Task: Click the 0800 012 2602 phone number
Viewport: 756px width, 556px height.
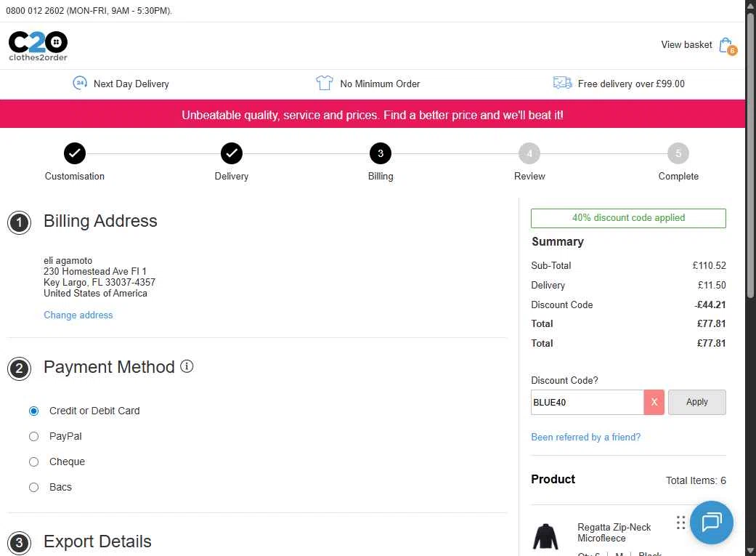Action: click(35, 11)
